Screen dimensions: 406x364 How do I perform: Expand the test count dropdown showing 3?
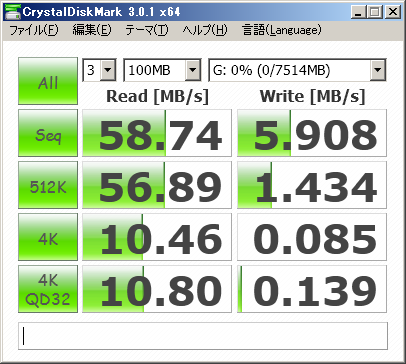(108, 70)
